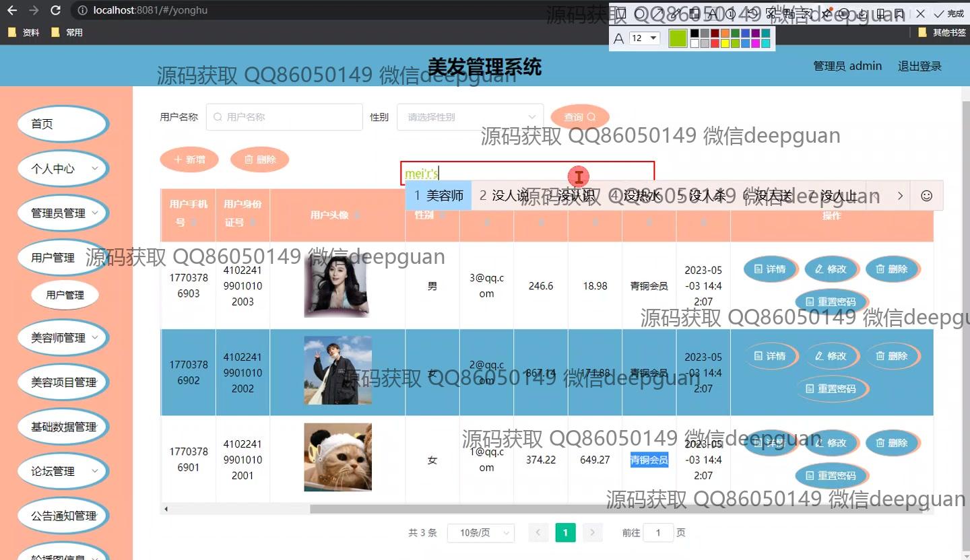
Task: Select the rectangle annotation tool
Action: tap(622, 13)
